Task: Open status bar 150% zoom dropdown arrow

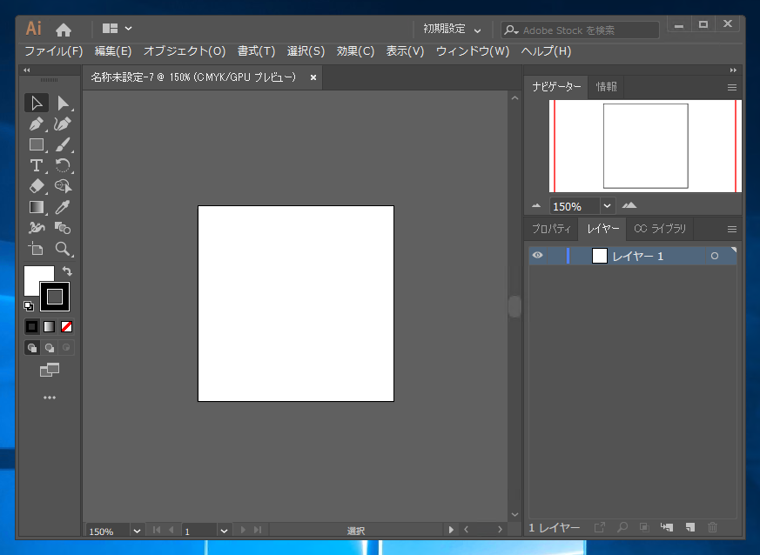Action: (137, 531)
